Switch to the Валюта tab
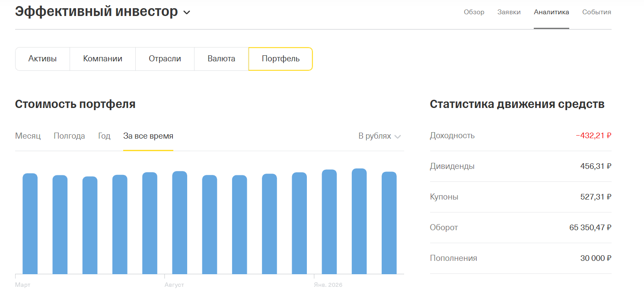This screenshot has width=644, height=298. (221, 59)
